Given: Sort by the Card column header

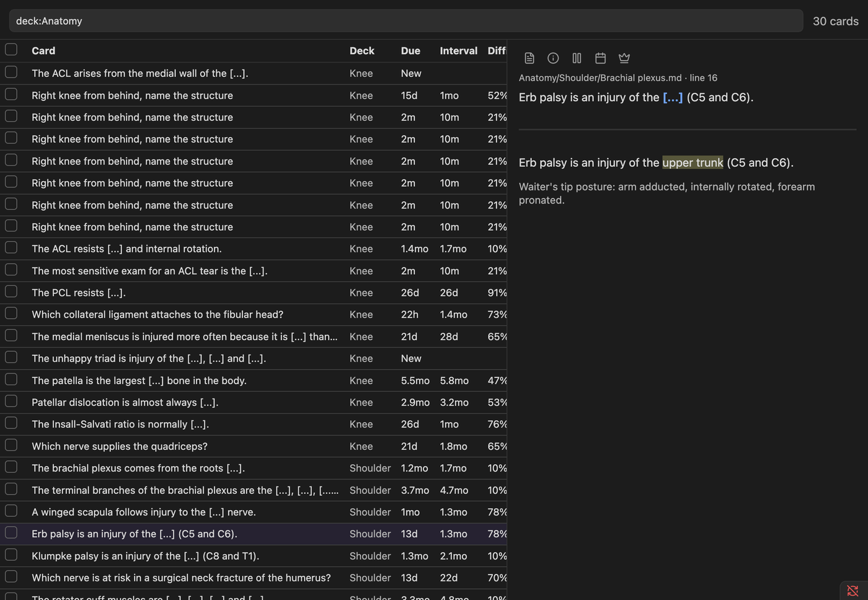Looking at the screenshot, I should pos(43,51).
